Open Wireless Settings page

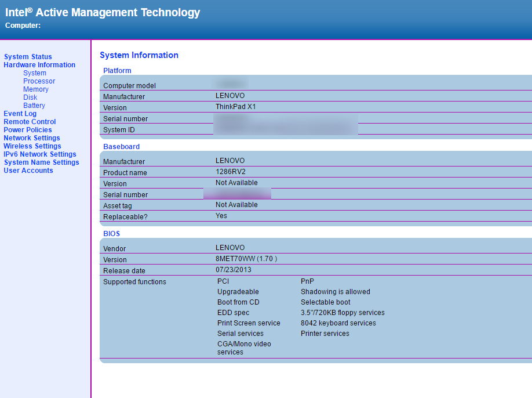pyautogui.click(x=32, y=146)
